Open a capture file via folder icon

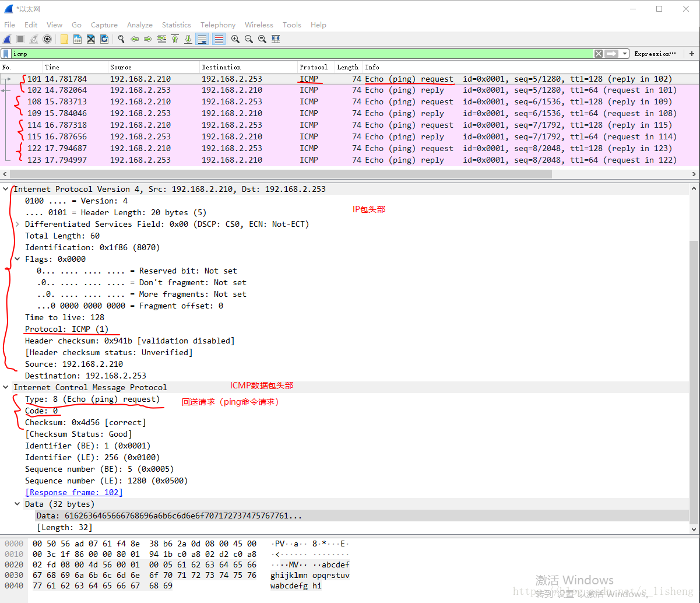point(64,39)
